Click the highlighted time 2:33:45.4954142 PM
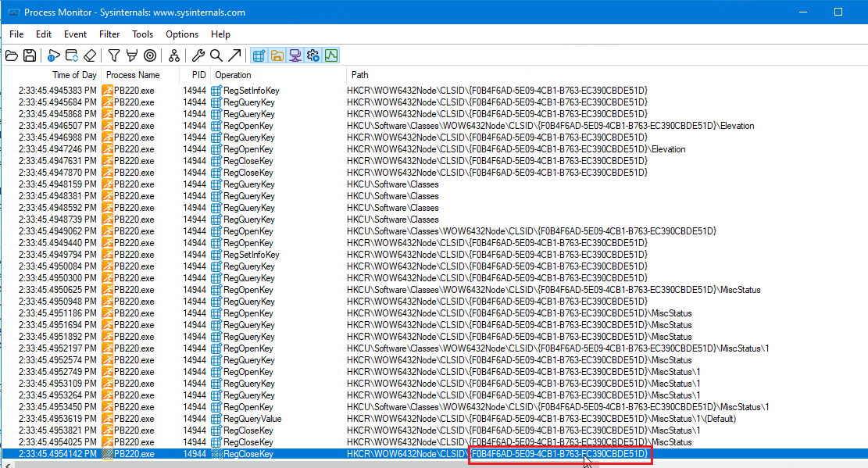The image size is (868, 468). click(x=58, y=454)
